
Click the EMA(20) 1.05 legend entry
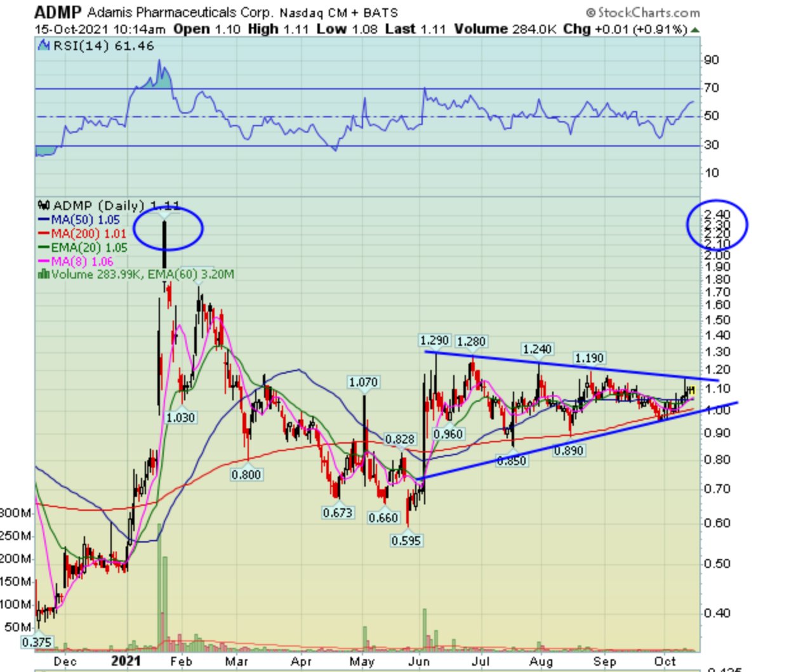click(83, 247)
